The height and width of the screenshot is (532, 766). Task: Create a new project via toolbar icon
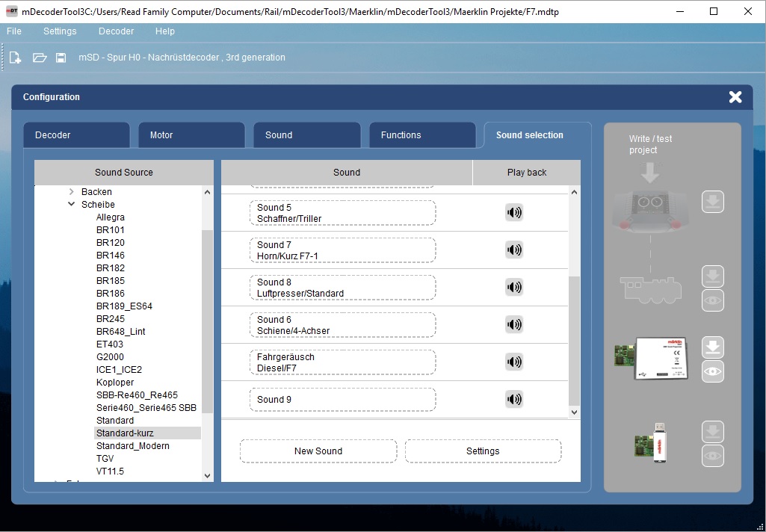point(15,58)
